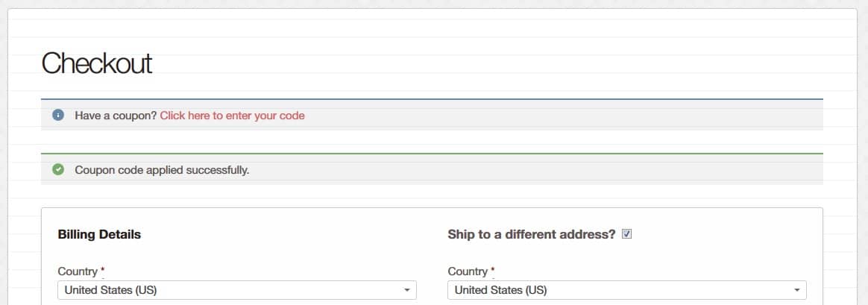The width and height of the screenshot is (868, 305).
Task: Click the Country label under shipping section
Action: click(468, 271)
